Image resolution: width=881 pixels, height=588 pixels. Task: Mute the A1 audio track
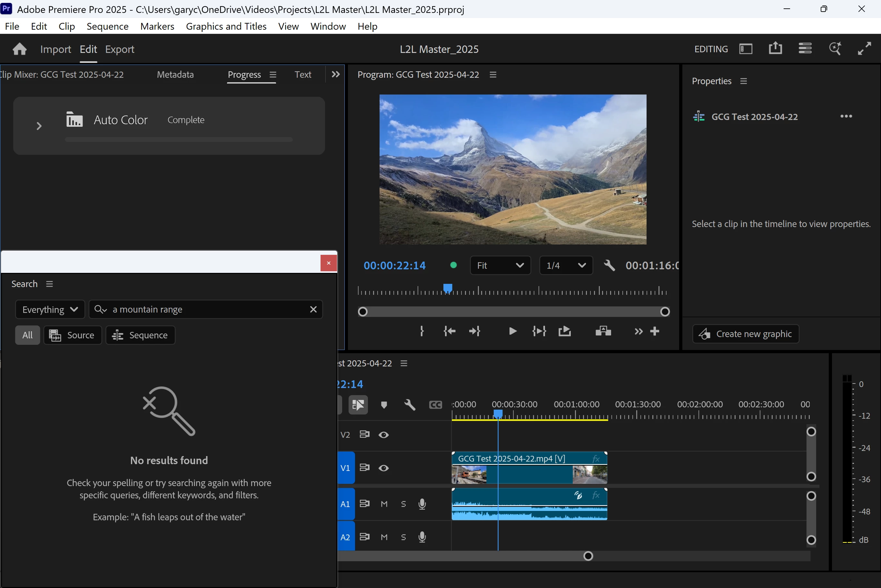click(x=384, y=504)
